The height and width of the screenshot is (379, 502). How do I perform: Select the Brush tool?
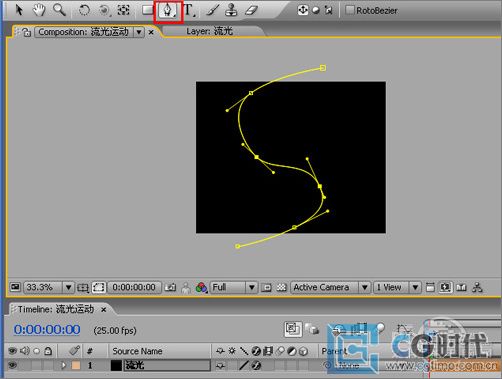pyautogui.click(x=212, y=10)
